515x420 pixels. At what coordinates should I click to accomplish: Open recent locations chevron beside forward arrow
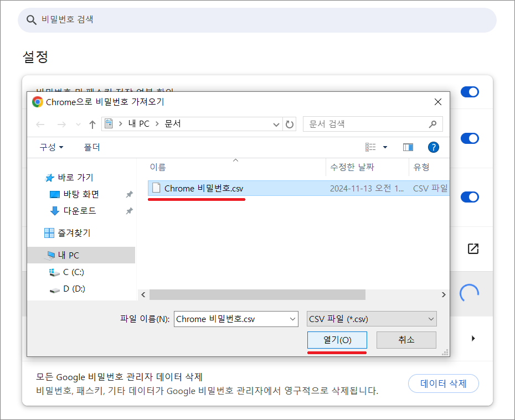point(78,125)
